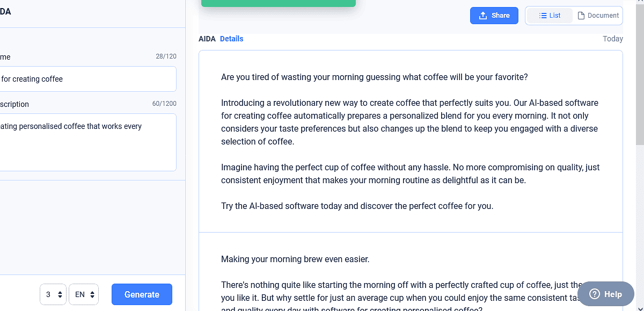The width and height of the screenshot is (644, 311).
Task: Switch to List view
Action: point(550,16)
